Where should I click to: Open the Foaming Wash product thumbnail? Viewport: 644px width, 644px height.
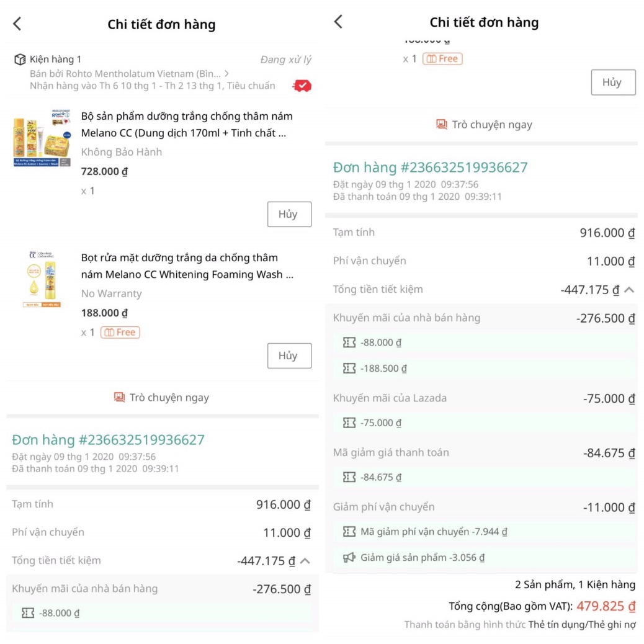[x=42, y=279]
